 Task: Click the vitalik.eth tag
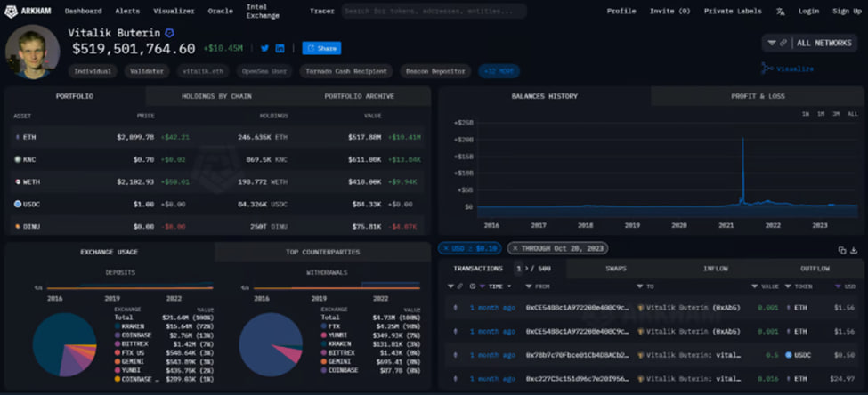[203, 71]
